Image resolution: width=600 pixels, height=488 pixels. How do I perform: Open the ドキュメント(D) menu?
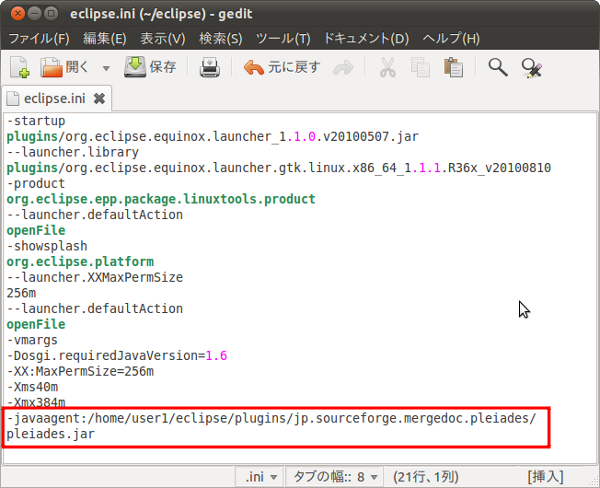pos(366,38)
